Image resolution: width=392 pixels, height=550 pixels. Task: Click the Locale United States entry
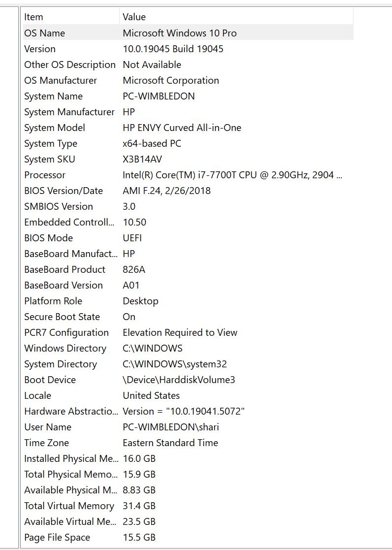coord(151,395)
